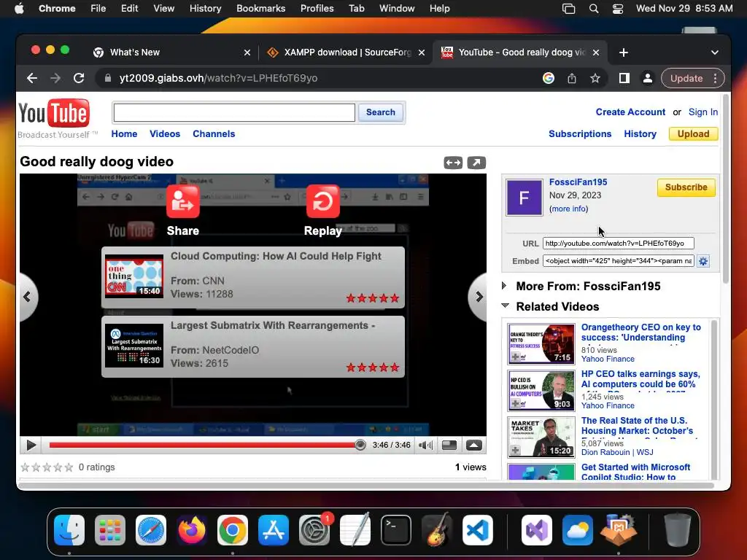
Task: Open the HP CEO talks earnings link
Action: [640, 379]
